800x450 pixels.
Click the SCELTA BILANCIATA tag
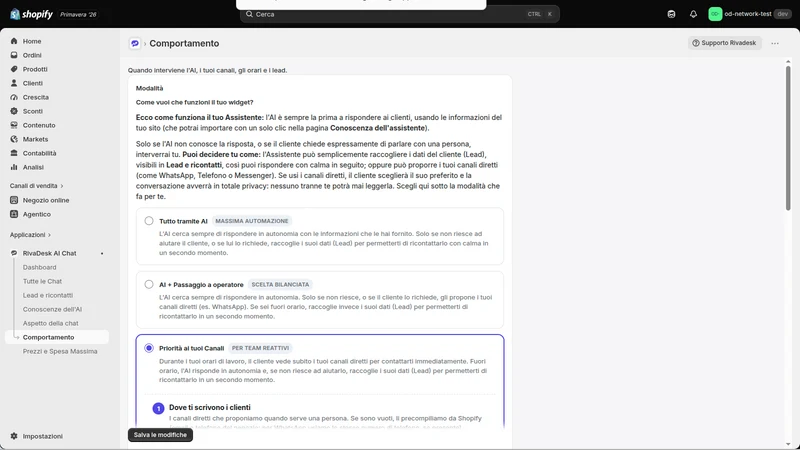click(x=280, y=284)
